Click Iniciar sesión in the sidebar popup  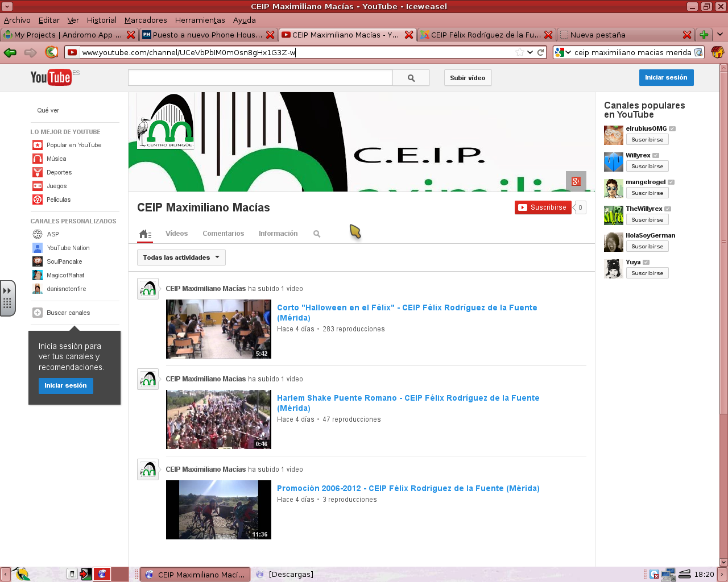tap(65, 385)
